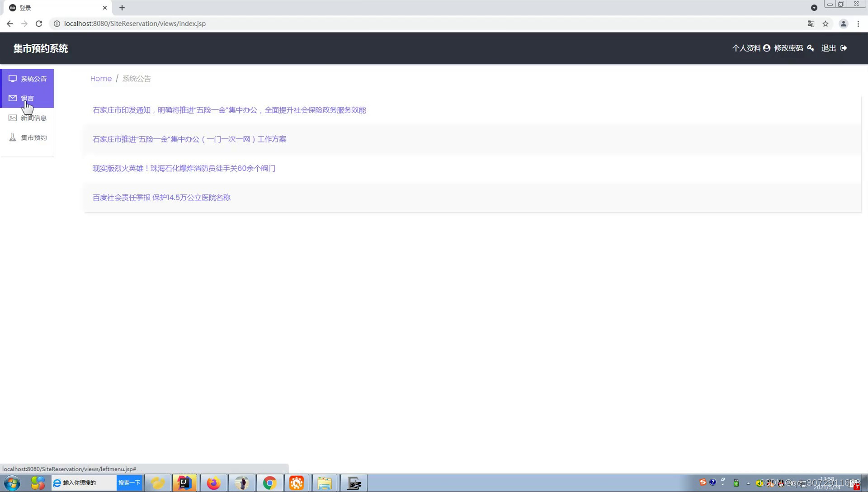Click the green USB safely remove icon
Image resolution: width=868 pixels, height=492 pixels.
(736, 483)
